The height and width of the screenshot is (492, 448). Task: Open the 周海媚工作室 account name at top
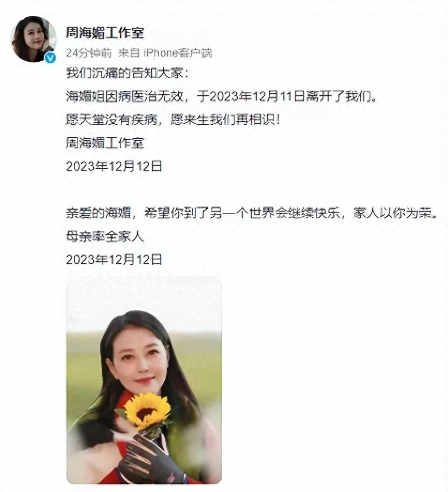[105, 33]
